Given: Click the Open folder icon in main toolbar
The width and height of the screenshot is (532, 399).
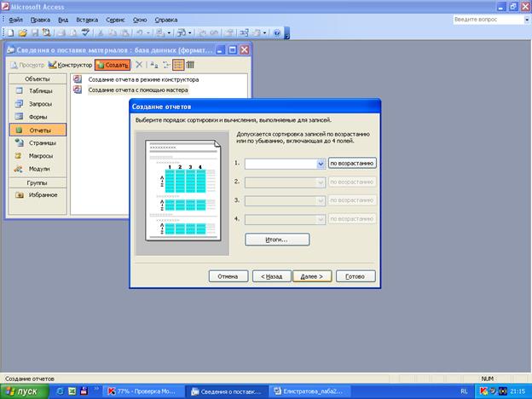Looking at the screenshot, I should pyautogui.click(x=22, y=32).
